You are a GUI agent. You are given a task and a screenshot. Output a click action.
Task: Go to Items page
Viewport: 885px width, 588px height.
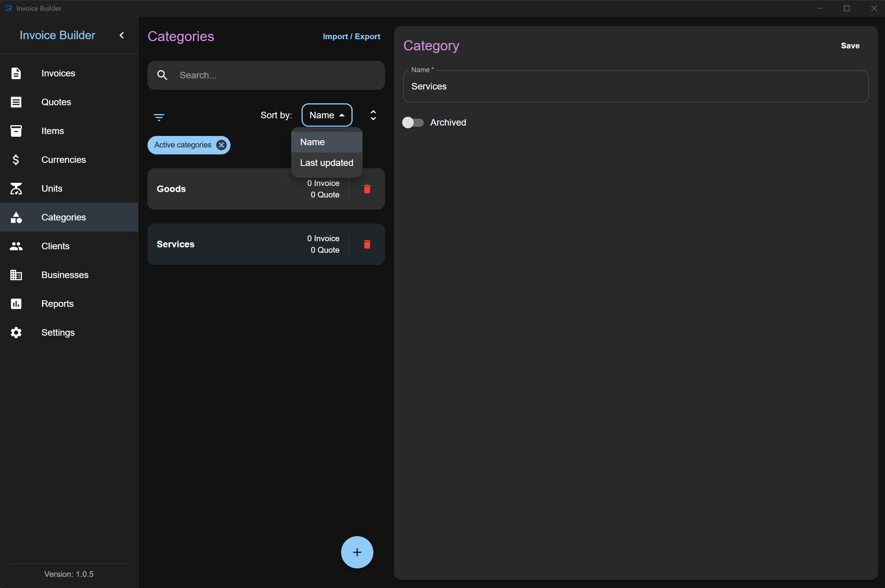(69, 131)
